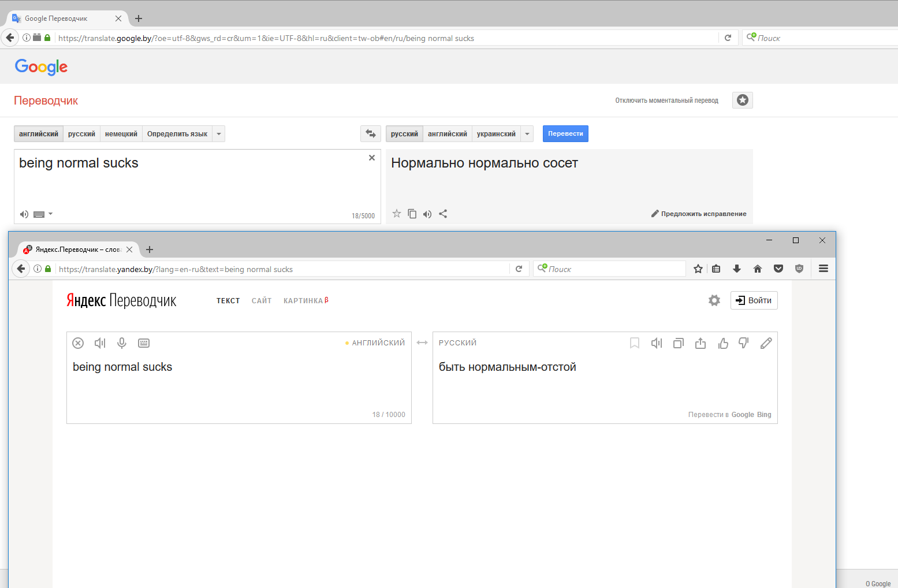898x588 pixels.
Task: Click Войти login button
Action: coord(754,300)
